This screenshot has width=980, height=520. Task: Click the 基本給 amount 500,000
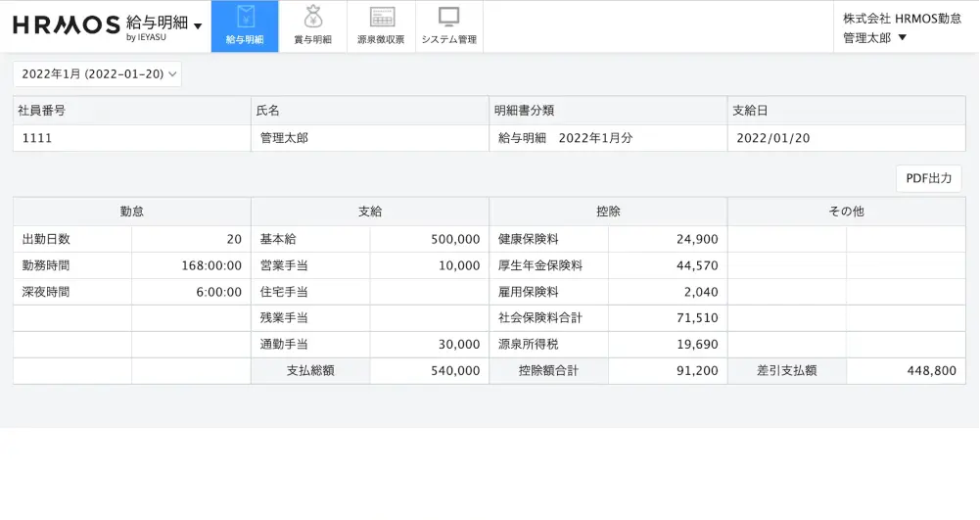[455, 239]
